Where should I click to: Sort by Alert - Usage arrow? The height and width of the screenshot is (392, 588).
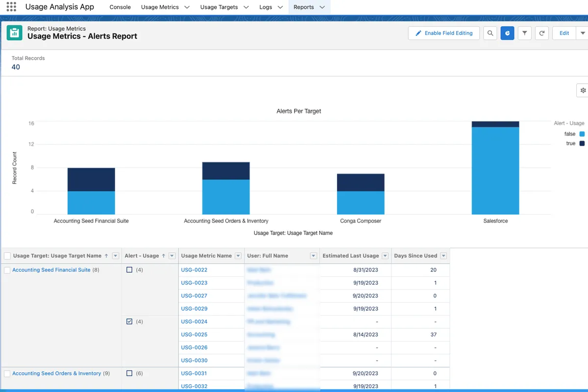[164, 256]
